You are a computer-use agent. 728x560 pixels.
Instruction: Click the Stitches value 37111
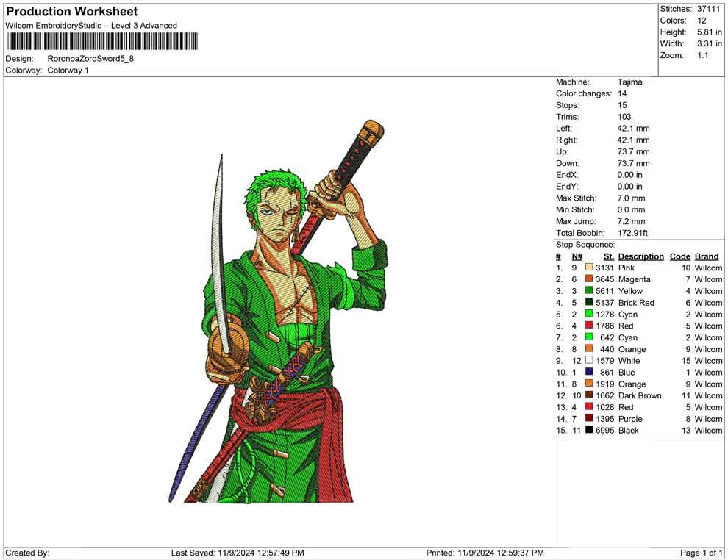pyautogui.click(x=708, y=9)
